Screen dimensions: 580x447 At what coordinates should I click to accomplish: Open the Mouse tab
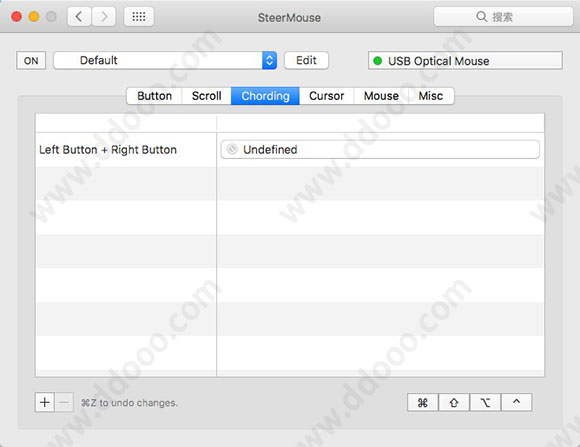point(381,96)
